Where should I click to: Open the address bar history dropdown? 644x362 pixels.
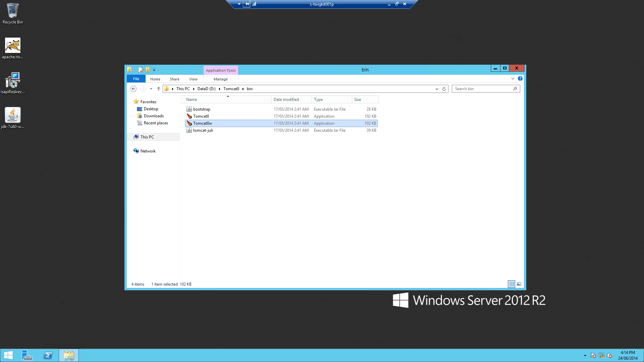point(437,89)
